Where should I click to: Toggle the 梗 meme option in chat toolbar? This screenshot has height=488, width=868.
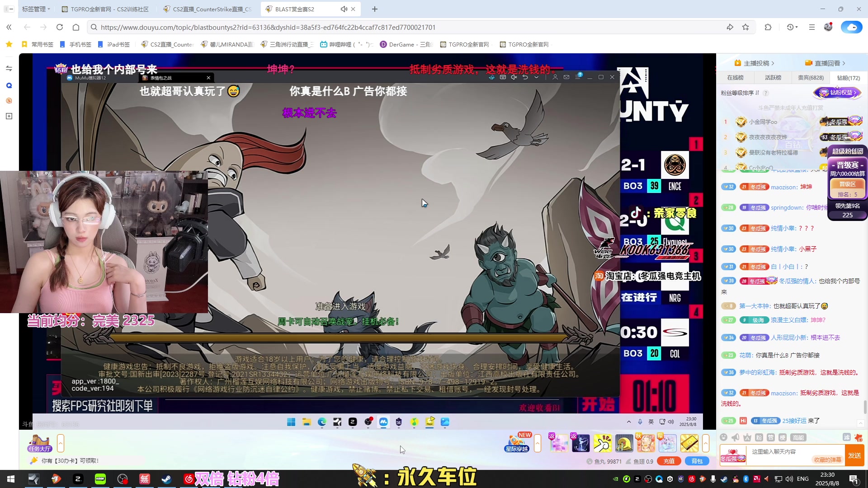pyautogui.click(x=783, y=437)
